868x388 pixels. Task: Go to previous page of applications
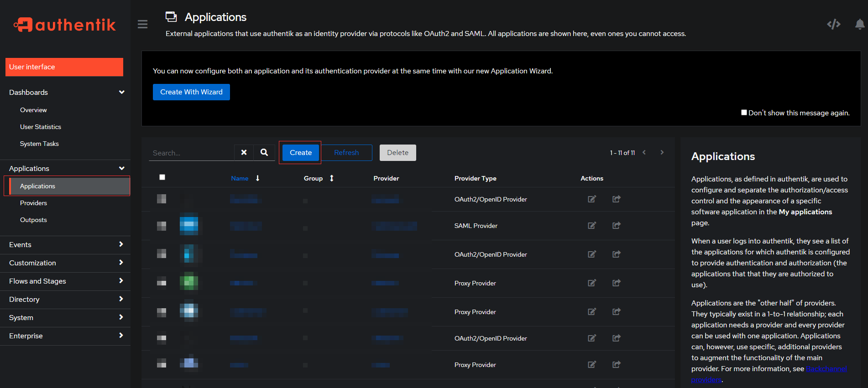[644, 152]
